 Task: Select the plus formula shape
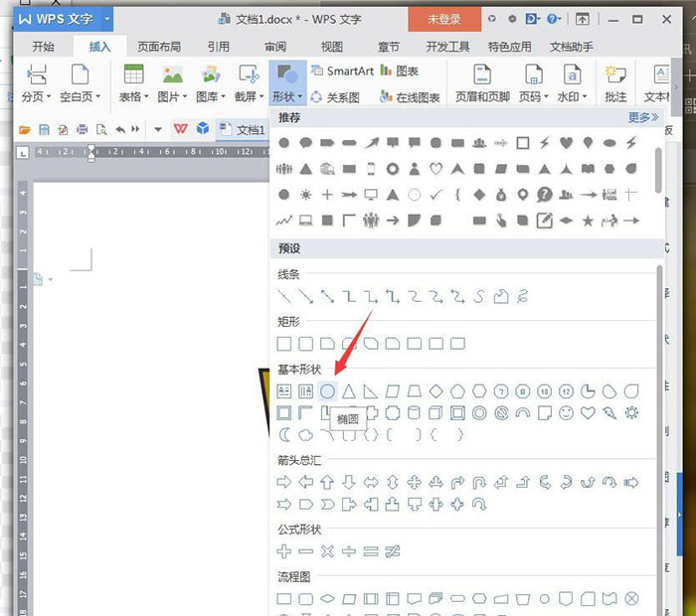pos(284,551)
